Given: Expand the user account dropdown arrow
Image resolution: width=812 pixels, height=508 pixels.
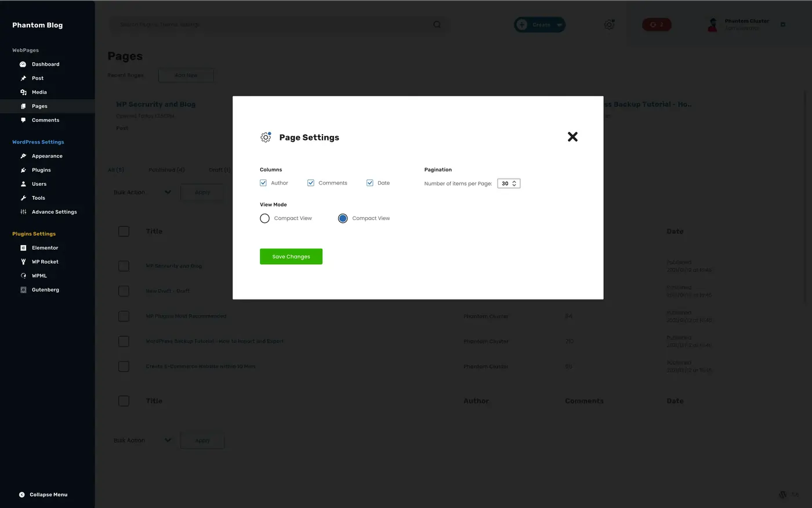Looking at the screenshot, I should 783,24.
